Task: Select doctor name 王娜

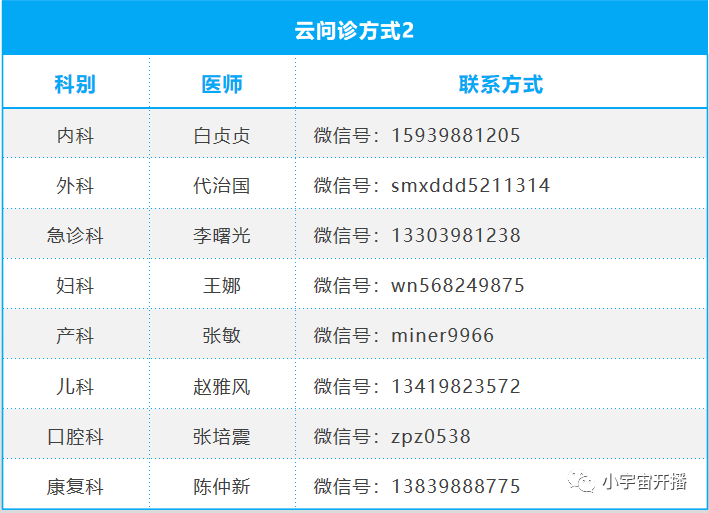Action: click(222, 286)
